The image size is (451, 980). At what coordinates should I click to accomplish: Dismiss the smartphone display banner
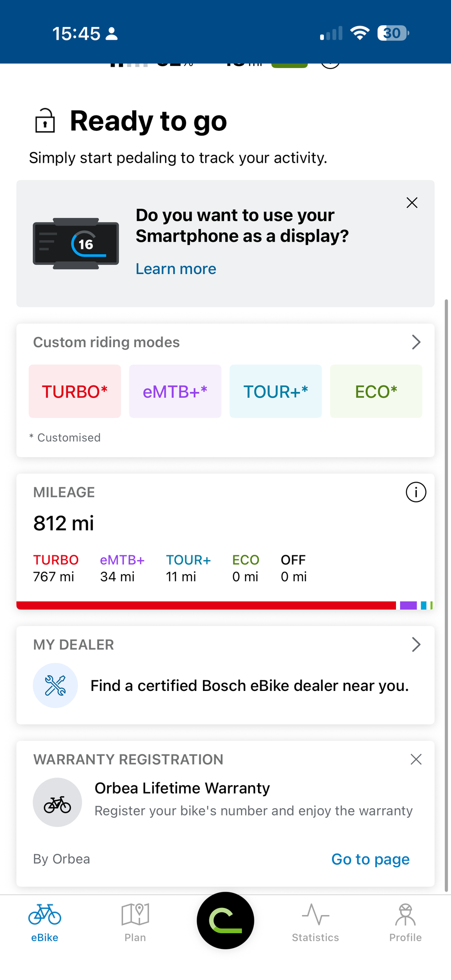pyautogui.click(x=412, y=202)
